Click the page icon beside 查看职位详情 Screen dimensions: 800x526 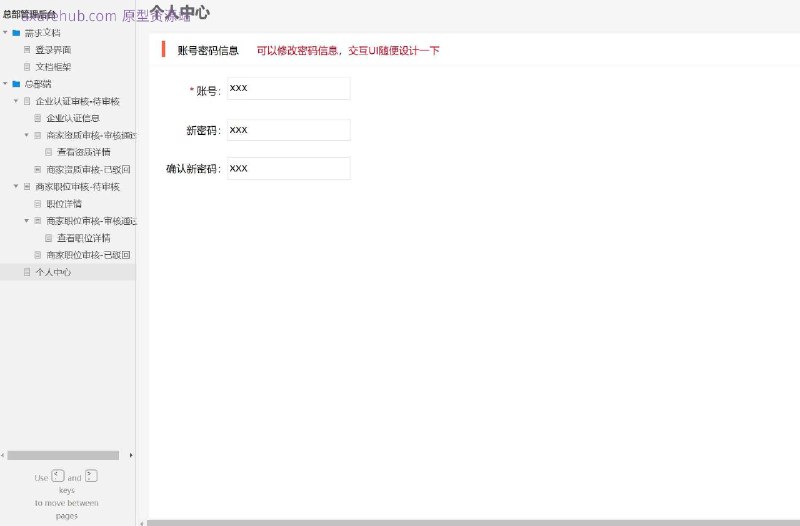click(48, 238)
